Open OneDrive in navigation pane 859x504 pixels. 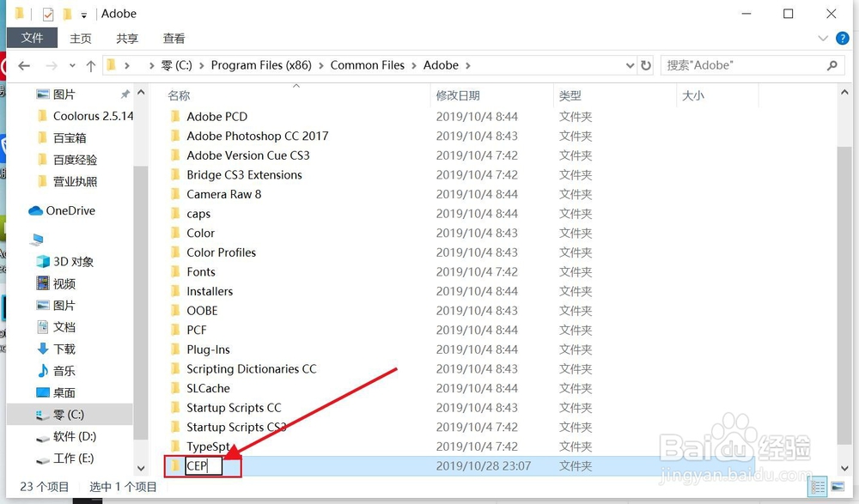point(70,211)
